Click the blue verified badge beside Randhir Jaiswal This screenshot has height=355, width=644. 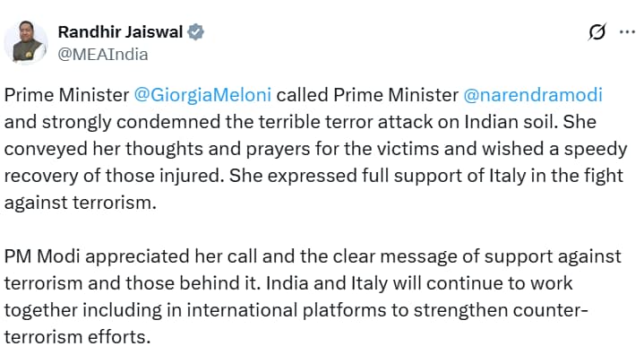tap(195, 31)
